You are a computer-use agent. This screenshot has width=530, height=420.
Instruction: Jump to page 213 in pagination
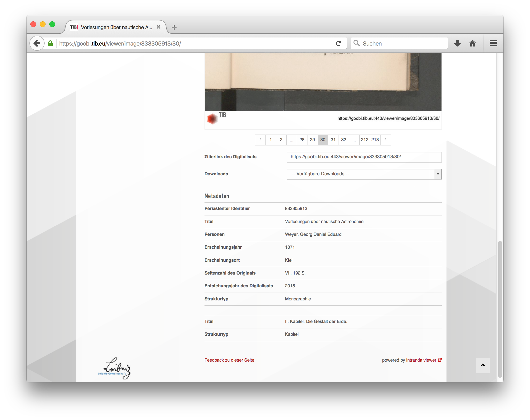click(x=375, y=140)
